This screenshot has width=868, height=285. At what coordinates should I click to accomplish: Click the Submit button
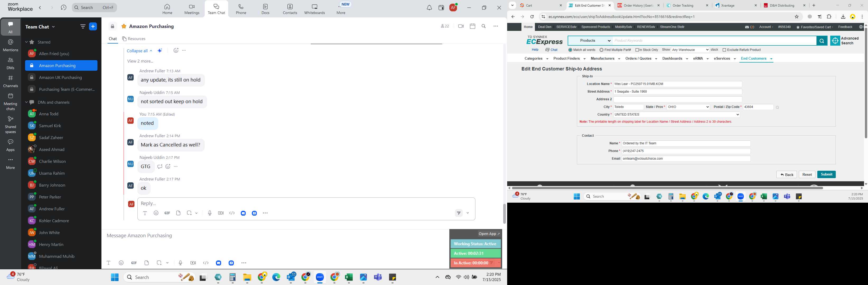[x=826, y=174]
